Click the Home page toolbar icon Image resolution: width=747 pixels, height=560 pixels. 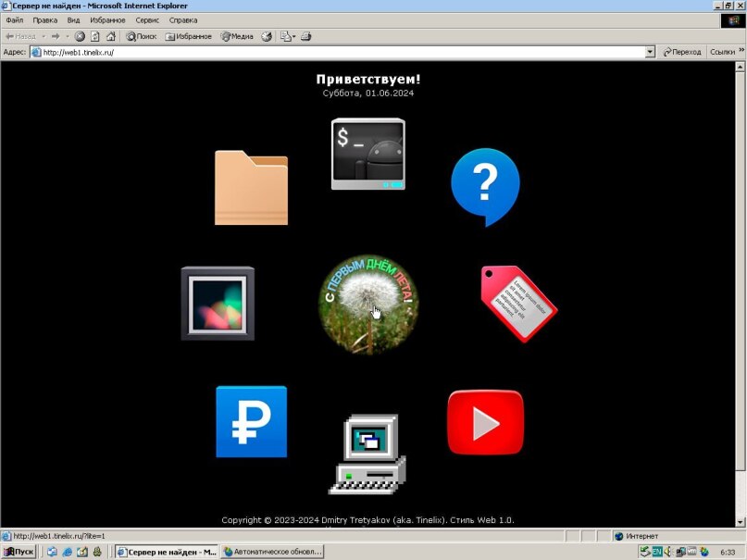(110, 37)
